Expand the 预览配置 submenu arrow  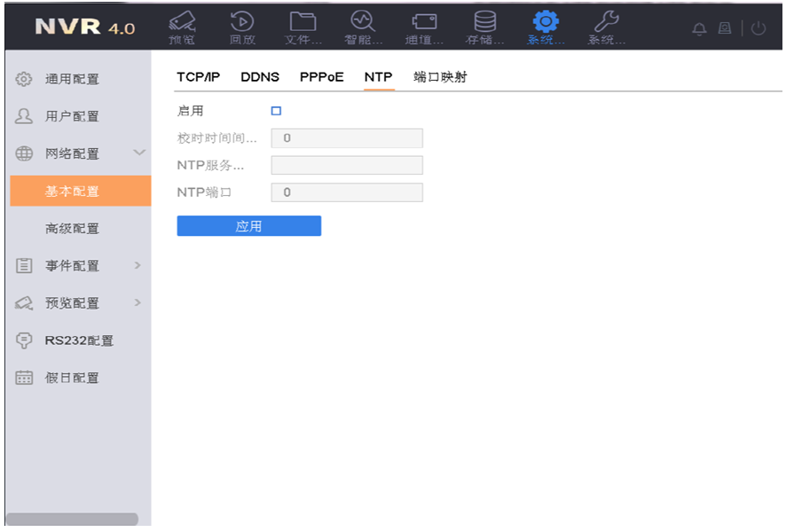(x=138, y=303)
